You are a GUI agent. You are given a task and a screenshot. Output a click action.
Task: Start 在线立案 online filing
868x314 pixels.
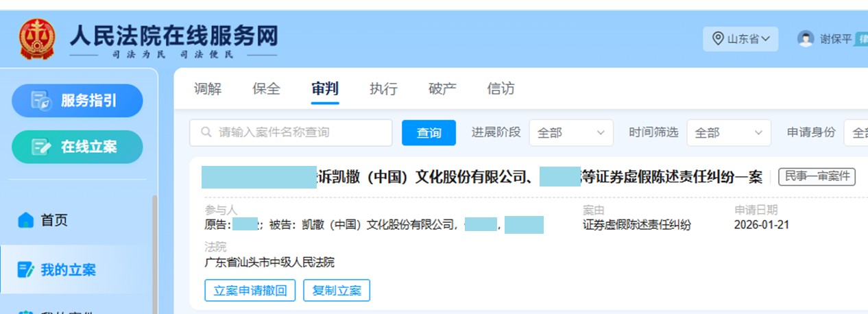point(77,147)
